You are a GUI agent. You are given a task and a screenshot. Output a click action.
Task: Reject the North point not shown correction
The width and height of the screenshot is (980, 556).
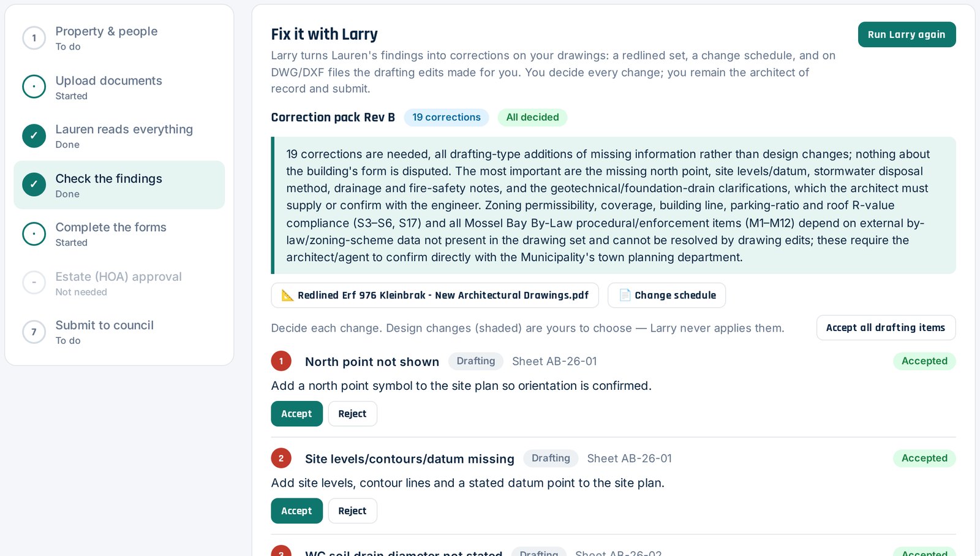point(352,414)
